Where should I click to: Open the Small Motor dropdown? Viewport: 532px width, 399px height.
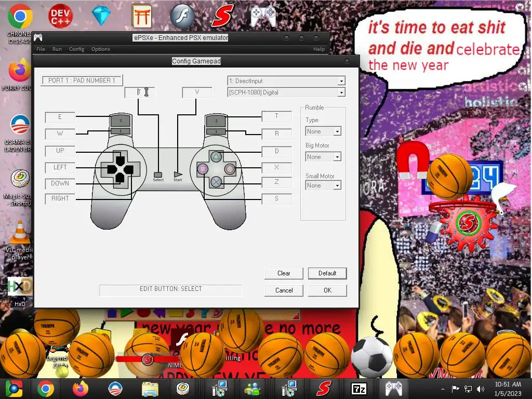tap(337, 185)
